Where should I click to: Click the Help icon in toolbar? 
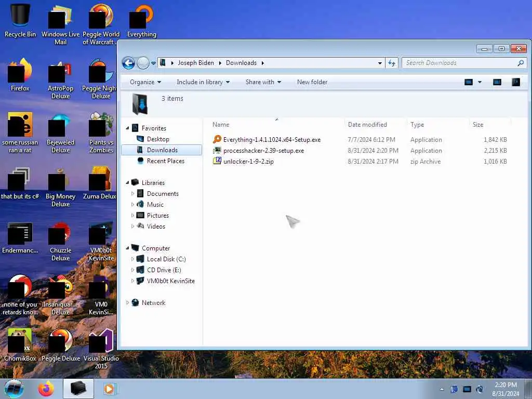[516, 82]
